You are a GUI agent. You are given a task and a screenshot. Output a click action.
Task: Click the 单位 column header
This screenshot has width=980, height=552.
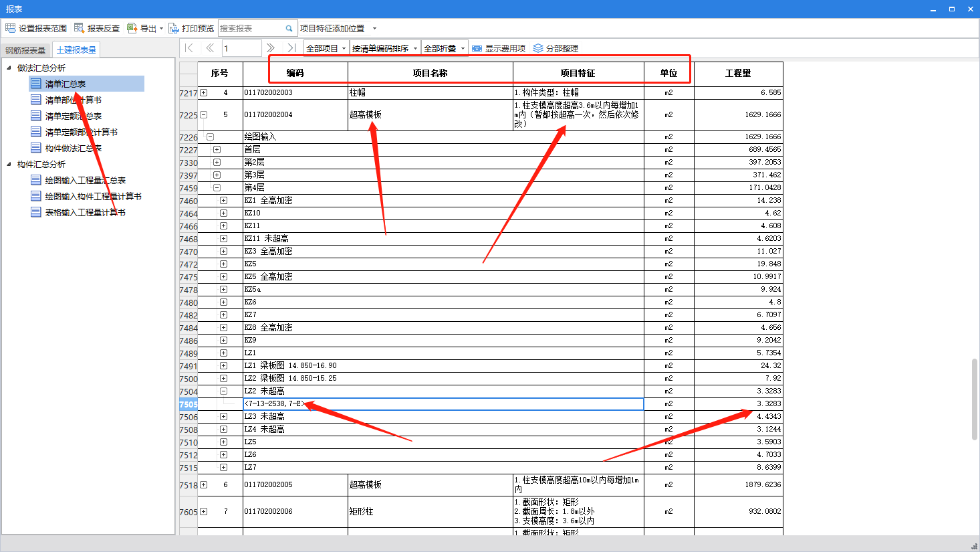[x=668, y=73]
